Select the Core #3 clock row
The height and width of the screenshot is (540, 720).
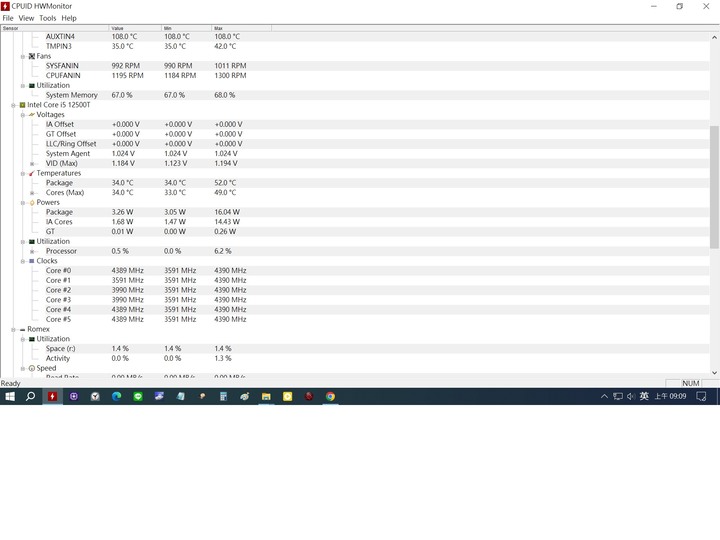(355, 300)
